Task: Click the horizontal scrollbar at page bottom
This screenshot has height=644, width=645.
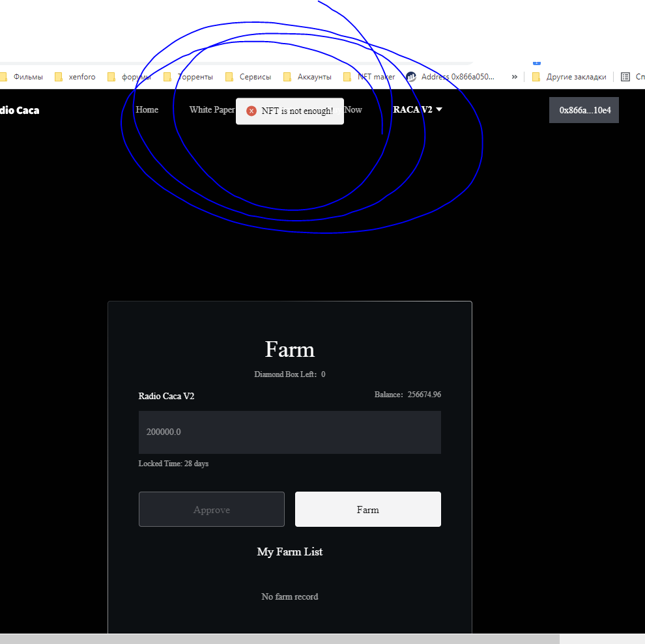Action: pyautogui.click(x=279, y=639)
